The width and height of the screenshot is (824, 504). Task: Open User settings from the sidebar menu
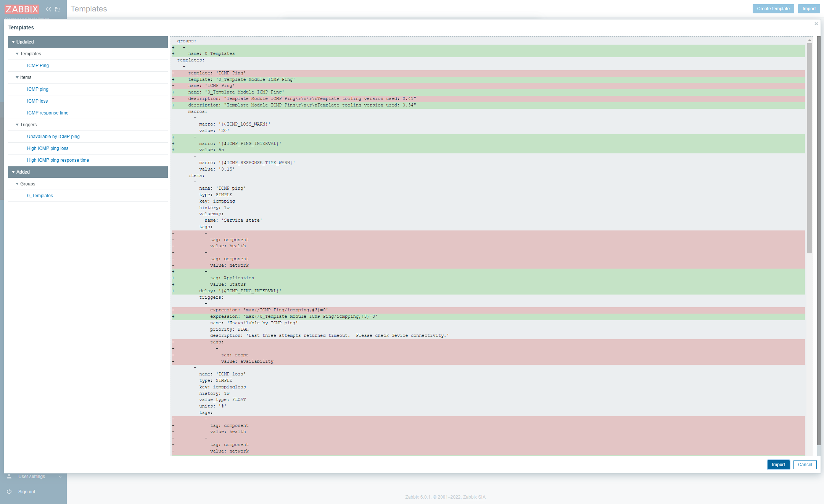(32, 476)
